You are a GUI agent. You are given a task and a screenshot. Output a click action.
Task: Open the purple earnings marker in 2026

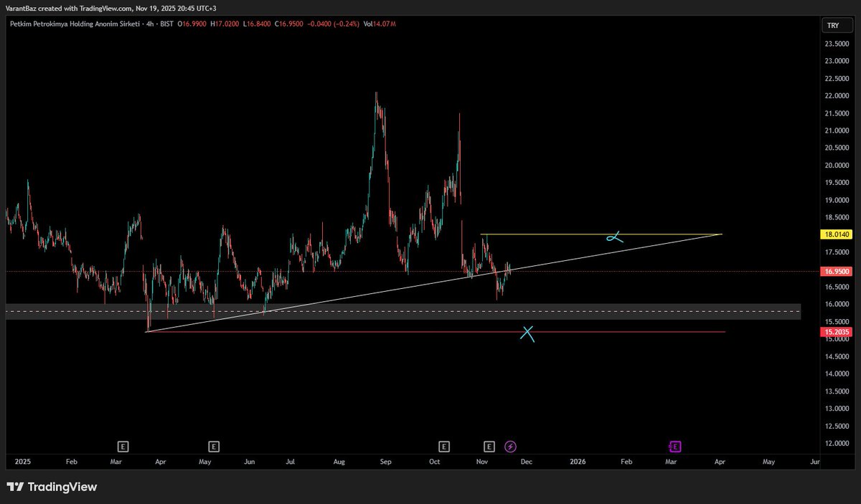(x=675, y=447)
